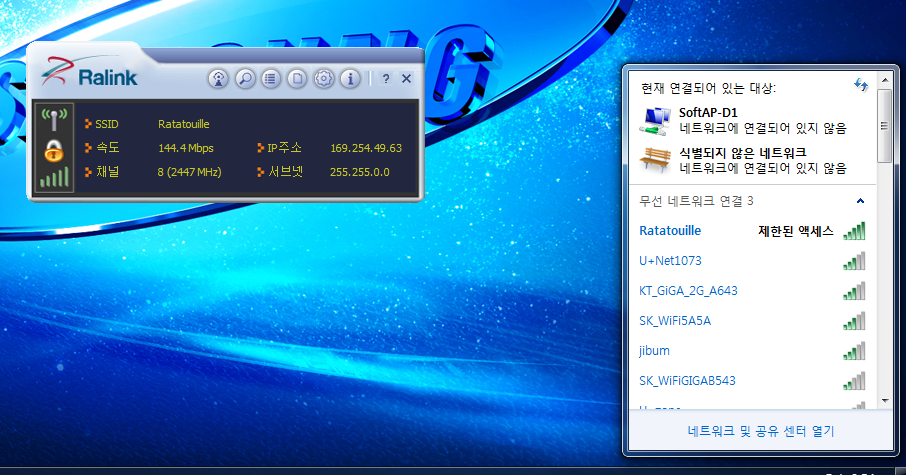Open Ralink help question mark
The image size is (906, 475).
[385, 79]
